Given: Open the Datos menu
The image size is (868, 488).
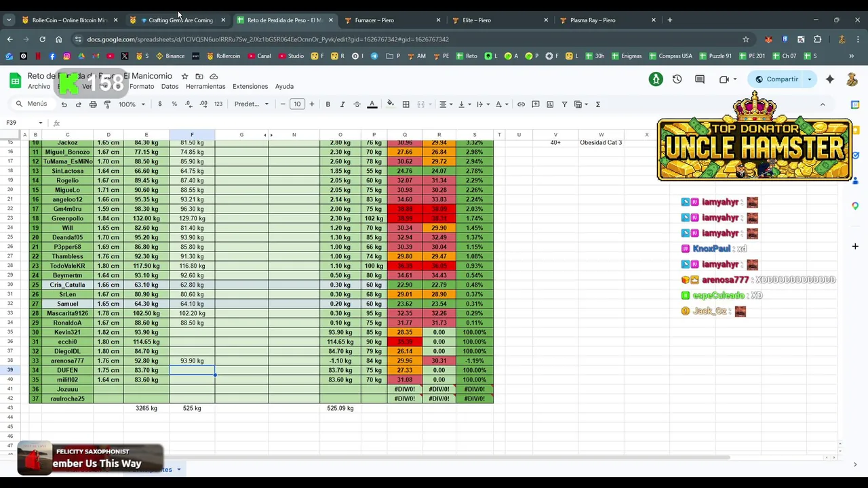Looking at the screenshot, I should [170, 87].
